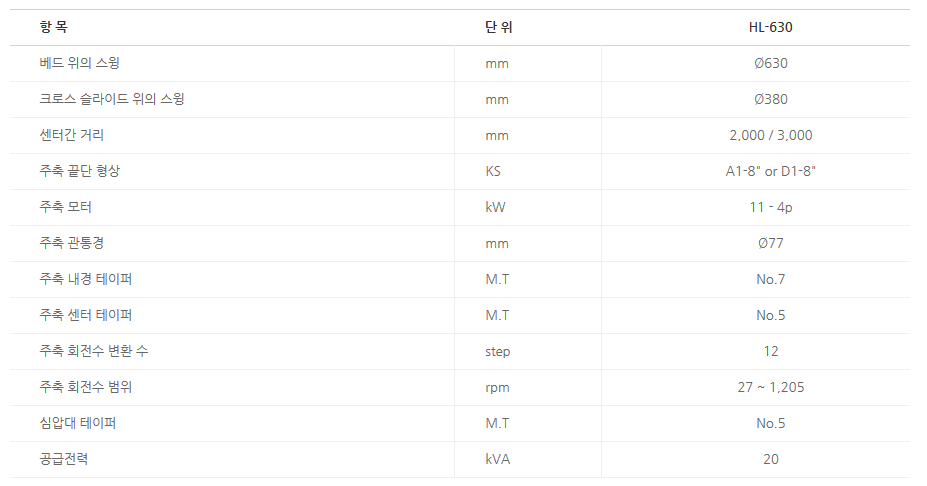Select the 주축 모터 row label
Image resolution: width=927 pixels, height=486 pixels.
66,207
